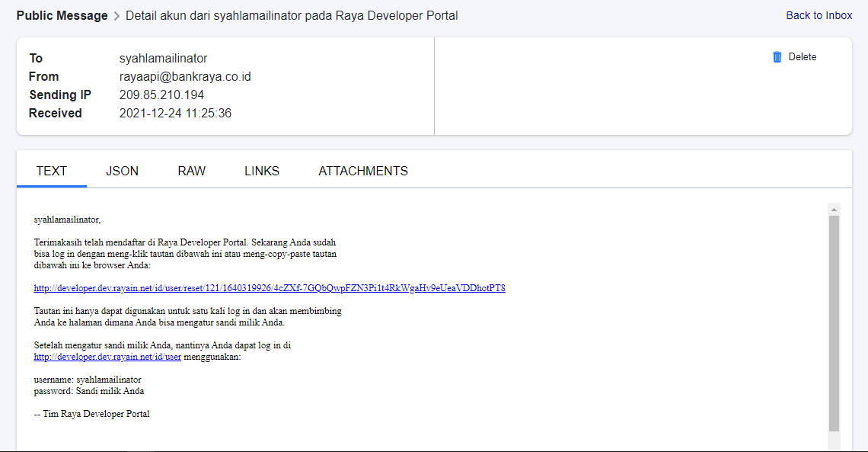Go back to the inbox
This screenshot has height=452, width=868.
(819, 15)
